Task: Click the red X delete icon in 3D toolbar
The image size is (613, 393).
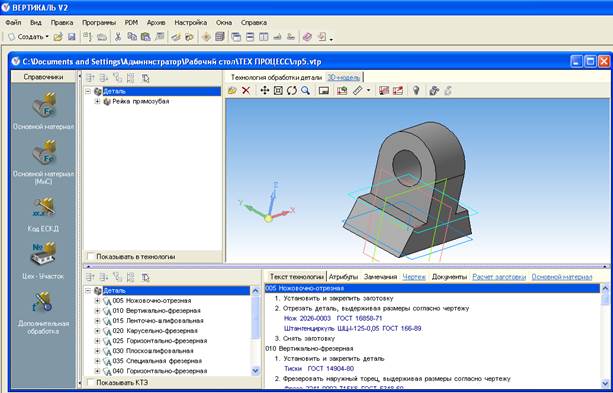Action: [246, 91]
